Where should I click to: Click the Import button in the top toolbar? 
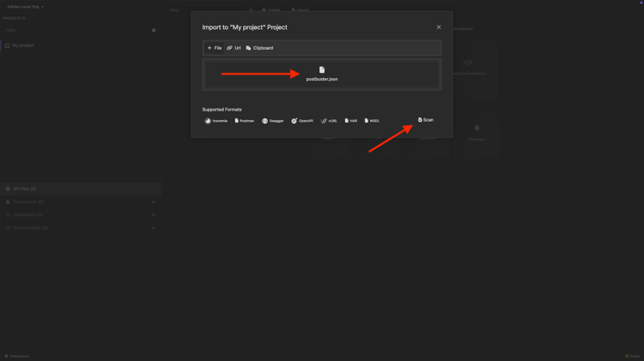tap(301, 9)
